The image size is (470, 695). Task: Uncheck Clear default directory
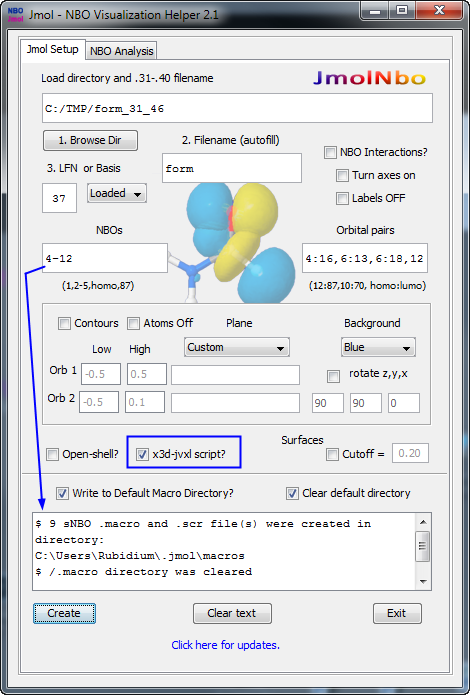(x=292, y=493)
